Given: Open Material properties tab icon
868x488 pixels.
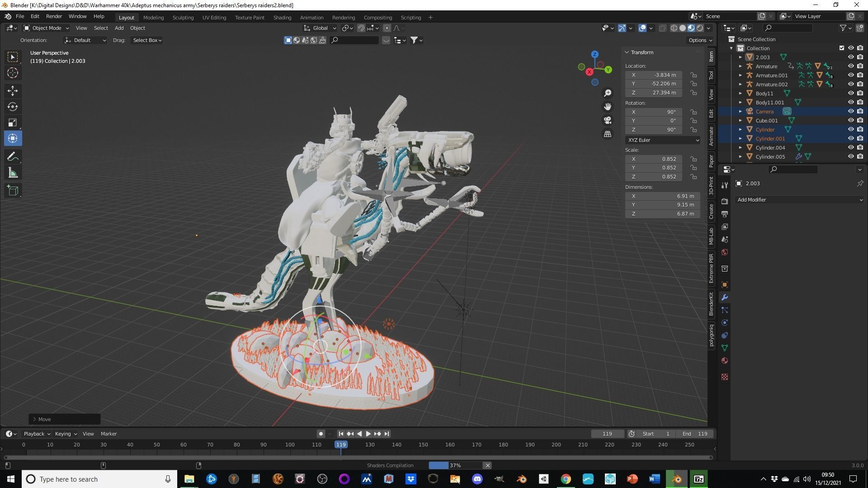Looking at the screenshot, I should [725, 361].
